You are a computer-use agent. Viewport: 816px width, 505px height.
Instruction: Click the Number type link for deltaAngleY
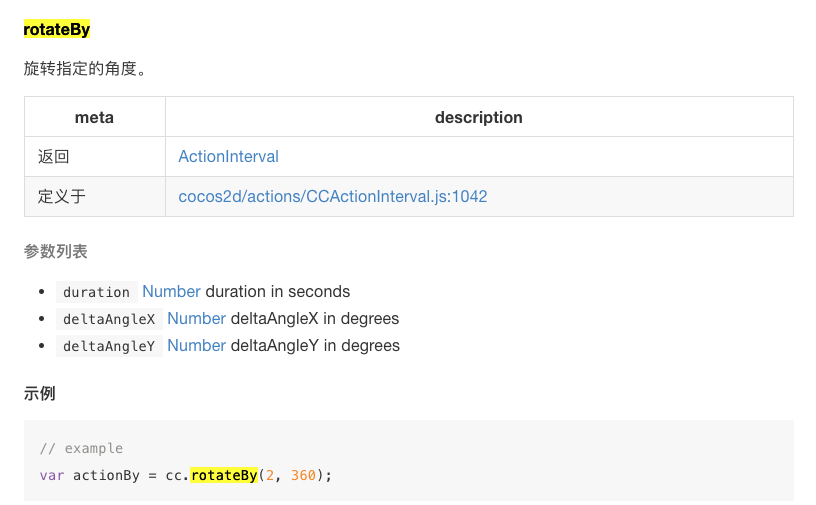pos(196,346)
